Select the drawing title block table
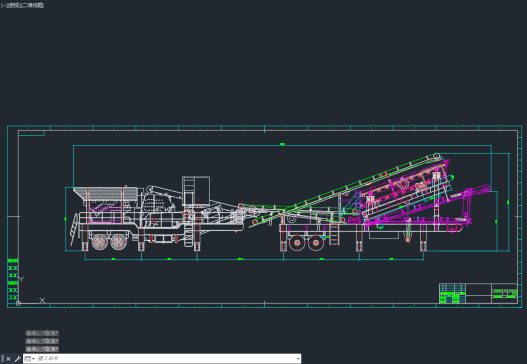The height and width of the screenshot is (364, 527). point(478,293)
